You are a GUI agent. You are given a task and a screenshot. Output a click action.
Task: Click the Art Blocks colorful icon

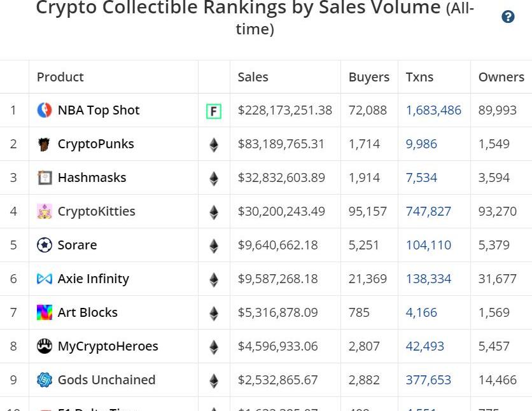pos(44,312)
